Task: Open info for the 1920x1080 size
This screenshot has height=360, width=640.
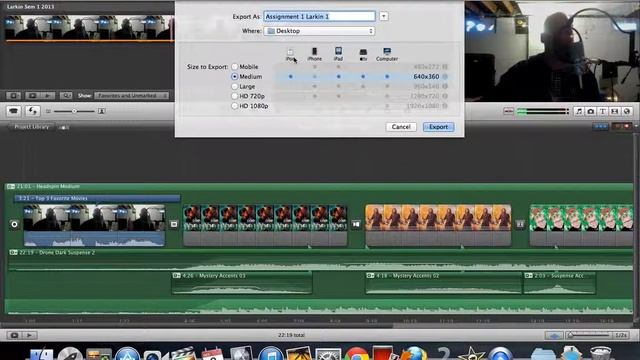Action: point(445,106)
